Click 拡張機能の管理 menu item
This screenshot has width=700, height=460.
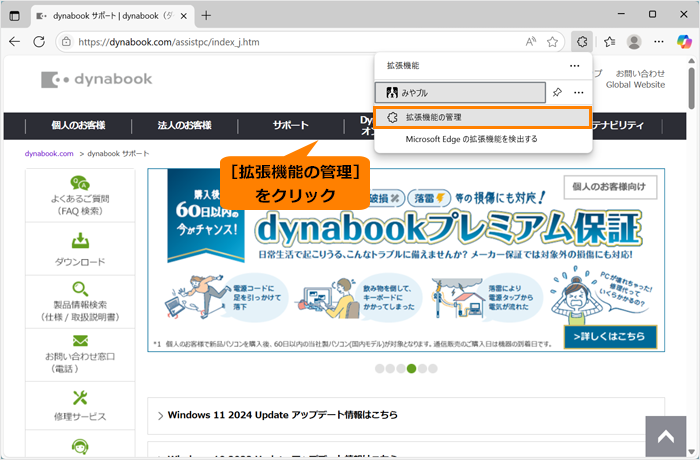(x=482, y=117)
